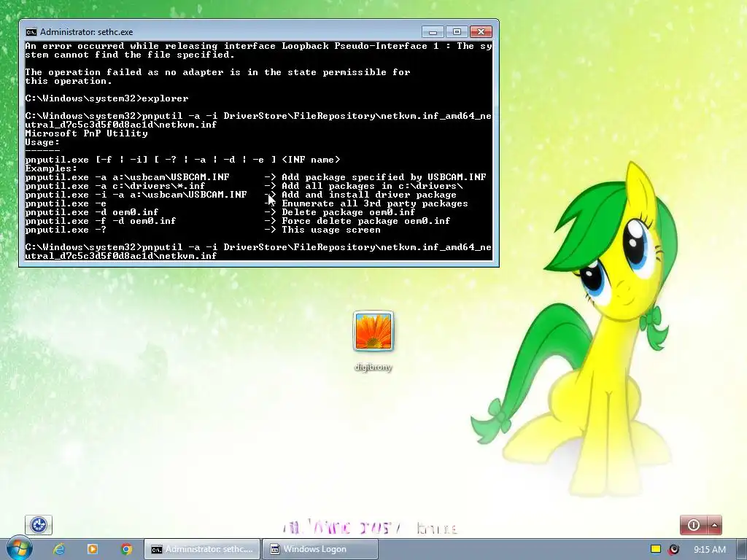This screenshot has width=747, height=560.
Task: Click the red shut down button
Action: 693,525
